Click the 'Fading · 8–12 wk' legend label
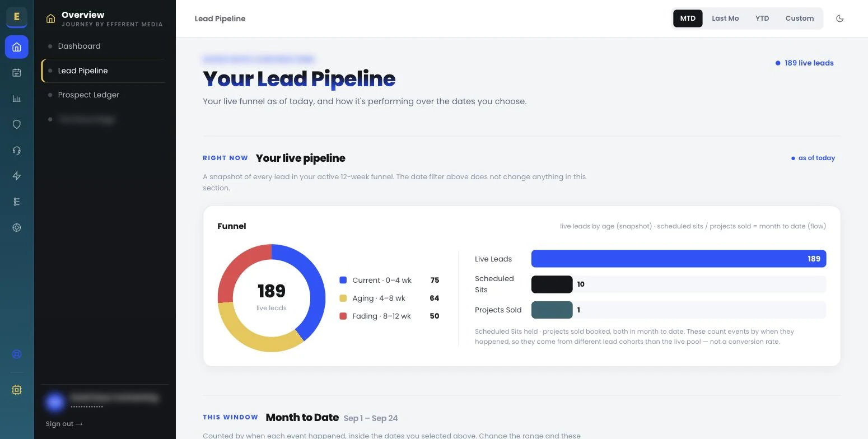 [x=381, y=316]
